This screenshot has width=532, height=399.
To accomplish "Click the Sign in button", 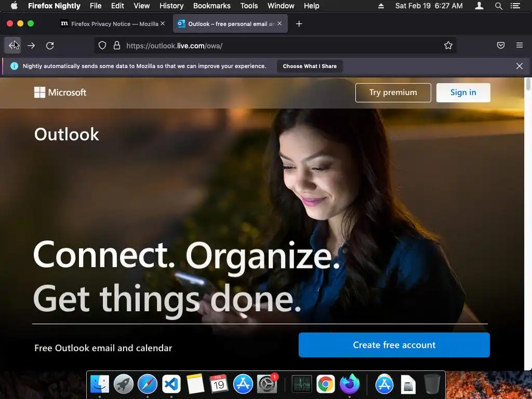I will pyautogui.click(x=463, y=92).
